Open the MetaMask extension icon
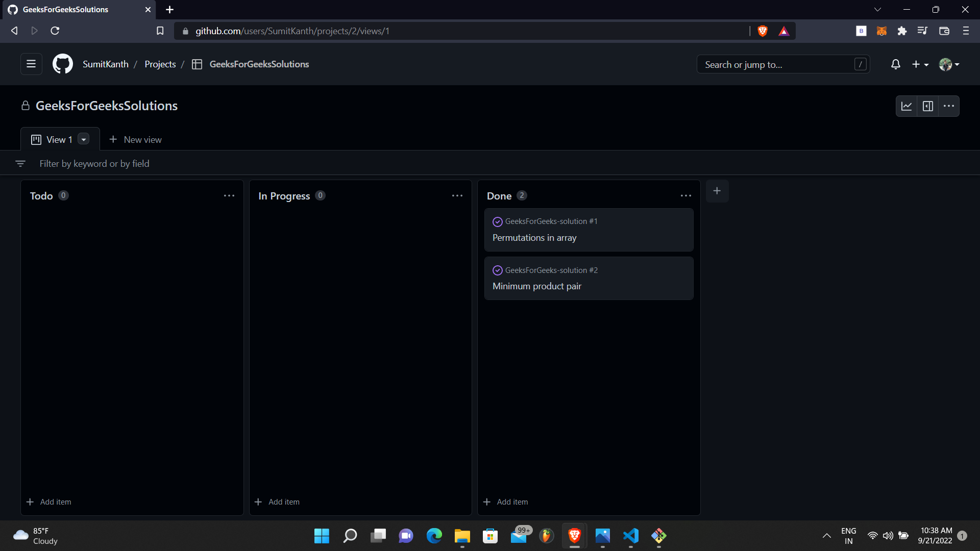This screenshot has height=551, width=980. 882,31
